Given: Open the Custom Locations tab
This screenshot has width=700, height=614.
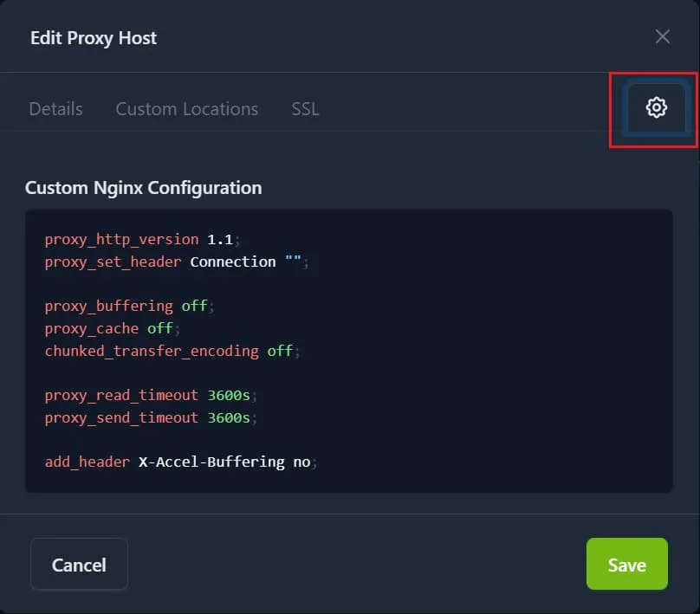Looking at the screenshot, I should click(x=186, y=109).
